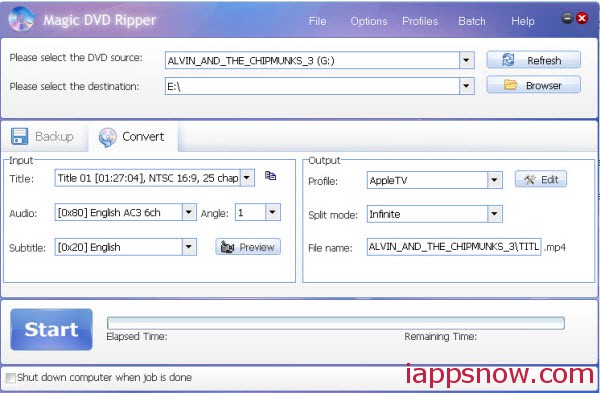The image size is (600, 393).
Task: Minimize the window with the gray button
Action: coord(567,18)
